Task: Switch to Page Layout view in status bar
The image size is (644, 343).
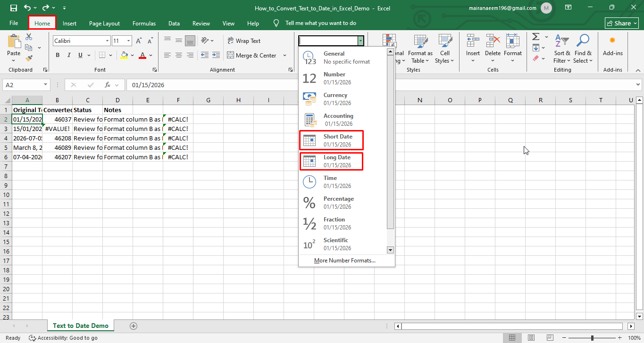Action: (532, 338)
